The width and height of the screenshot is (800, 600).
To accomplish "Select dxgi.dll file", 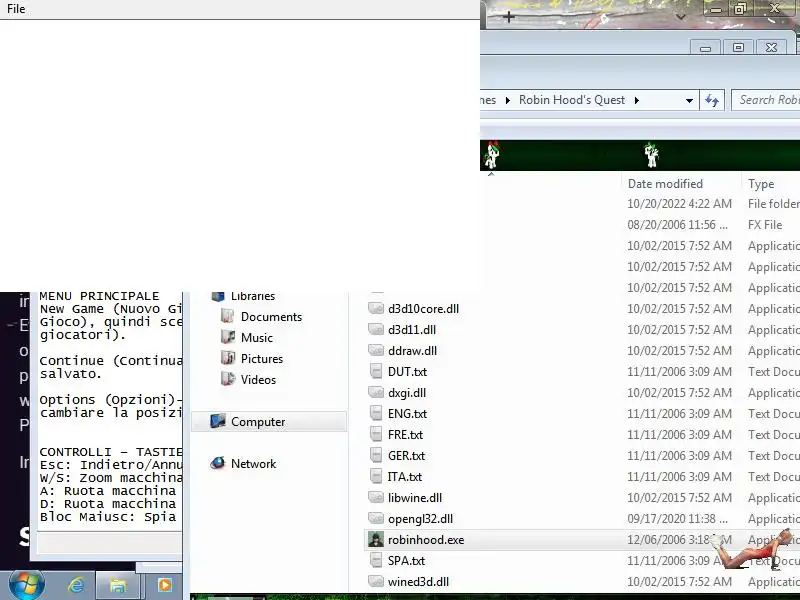I will [x=407, y=393].
